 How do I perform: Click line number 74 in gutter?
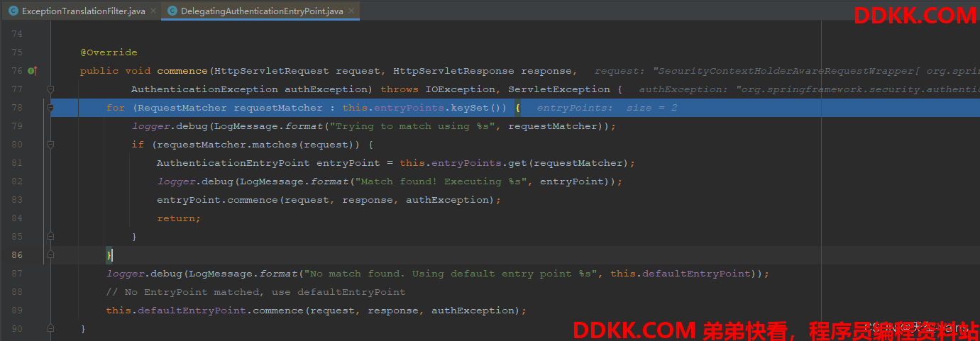17,34
